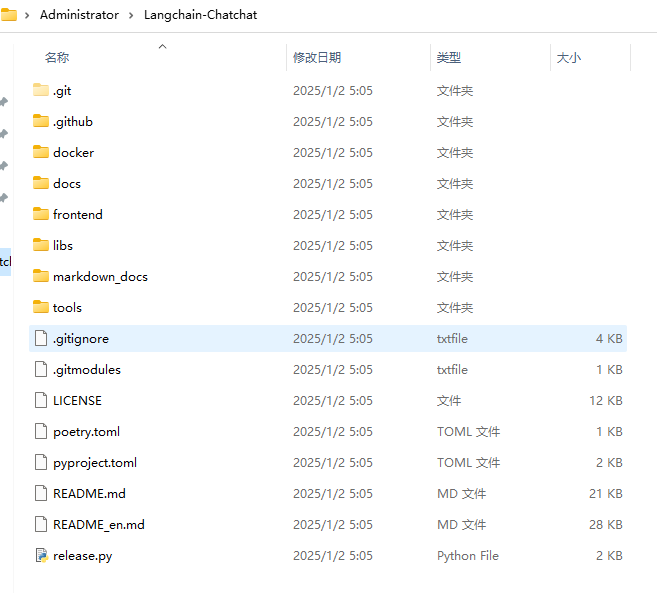Viewport: 657px width, 593px height.
Task: Go to Administrator in the breadcrumb path
Action: (x=79, y=15)
